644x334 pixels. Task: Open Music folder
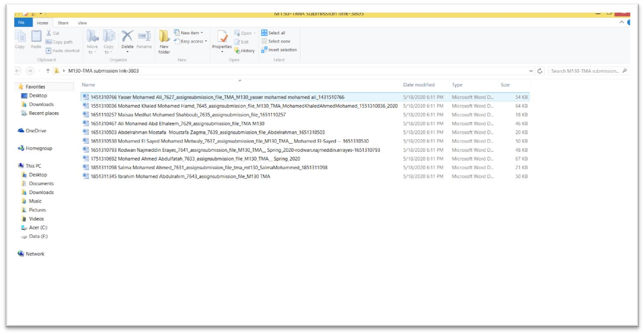point(31,201)
